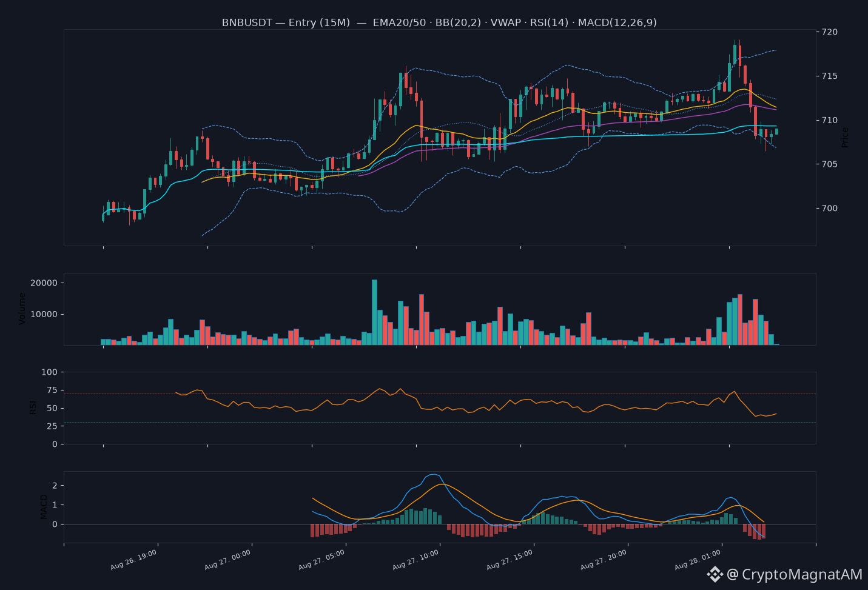Image resolution: width=868 pixels, height=590 pixels.
Task: Select the 0 label on RSI axis
Action: [x=55, y=444]
